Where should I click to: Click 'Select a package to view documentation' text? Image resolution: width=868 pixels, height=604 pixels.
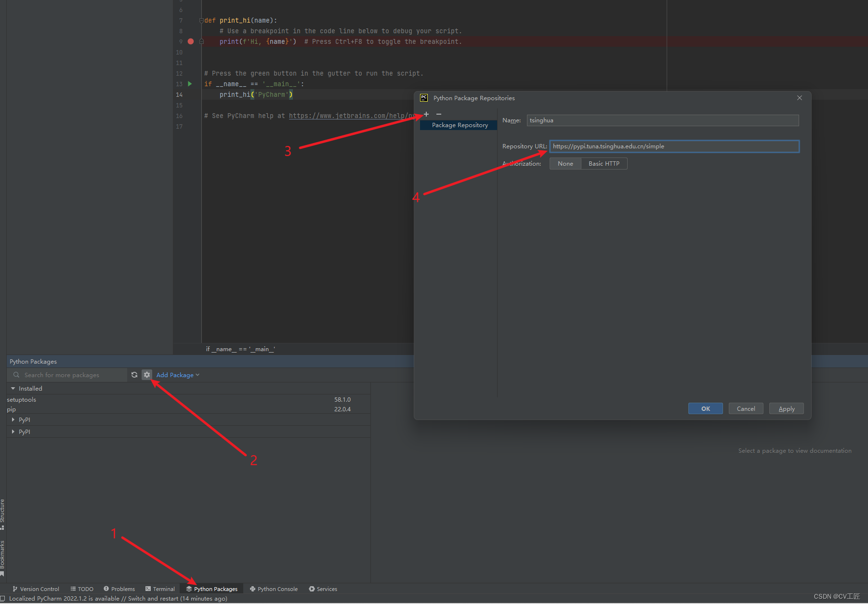coord(795,451)
